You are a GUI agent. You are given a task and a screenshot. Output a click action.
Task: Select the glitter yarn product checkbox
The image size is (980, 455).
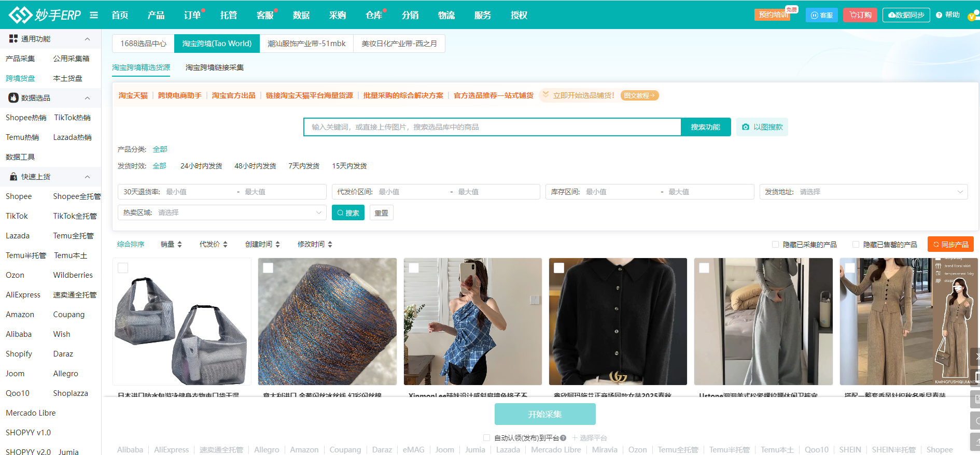point(268,268)
